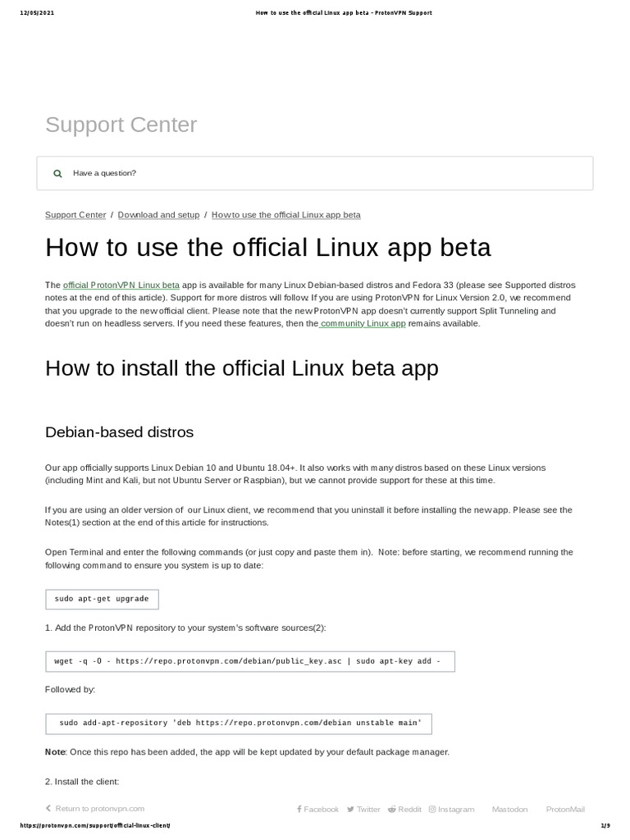Go to Download and setup breadcrumb
The image size is (630, 840).
158,215
